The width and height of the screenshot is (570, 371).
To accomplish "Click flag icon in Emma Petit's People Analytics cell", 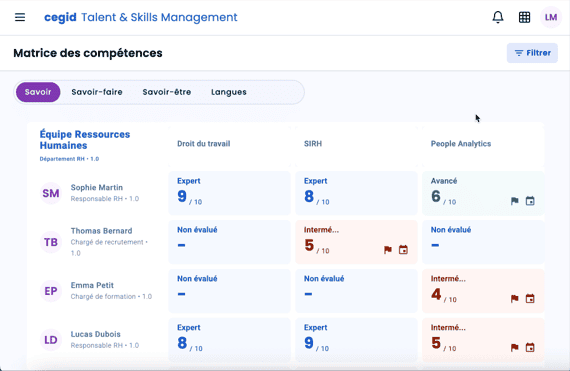I will tap(514, 299).
